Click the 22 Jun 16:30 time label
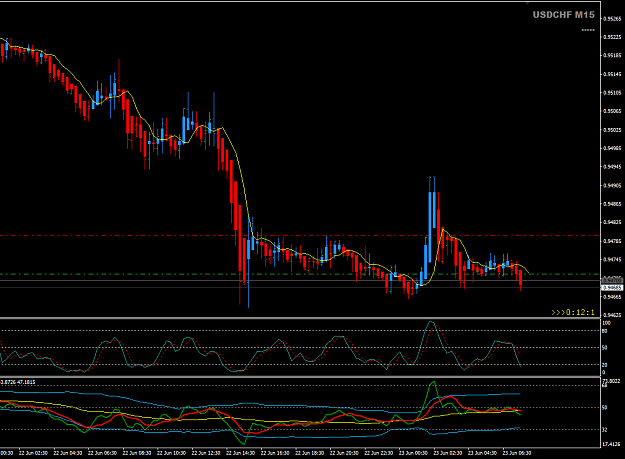Viewport: 625px width, 459px height. click(275, 453)
